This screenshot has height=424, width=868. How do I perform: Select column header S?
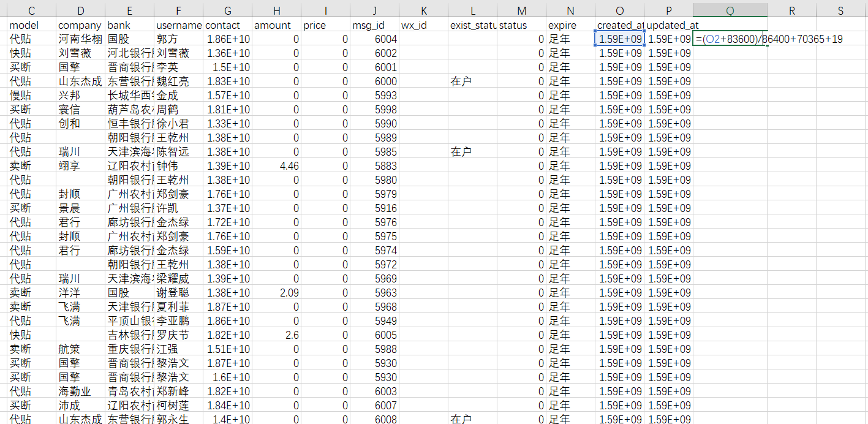pos(840,10)
